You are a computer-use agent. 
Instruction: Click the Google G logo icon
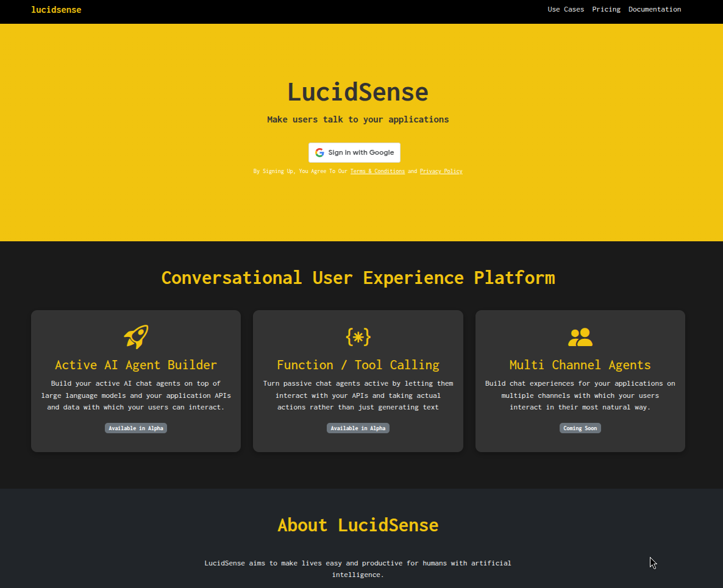pos(319,152)
